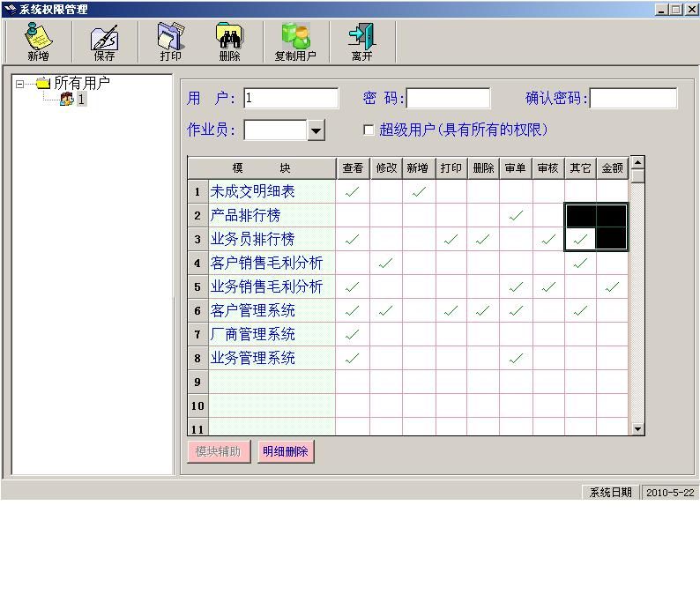
Task: Toggle 删除 permission for 客户管理系统
Action: pyautogui.click(x=483, y=310)
